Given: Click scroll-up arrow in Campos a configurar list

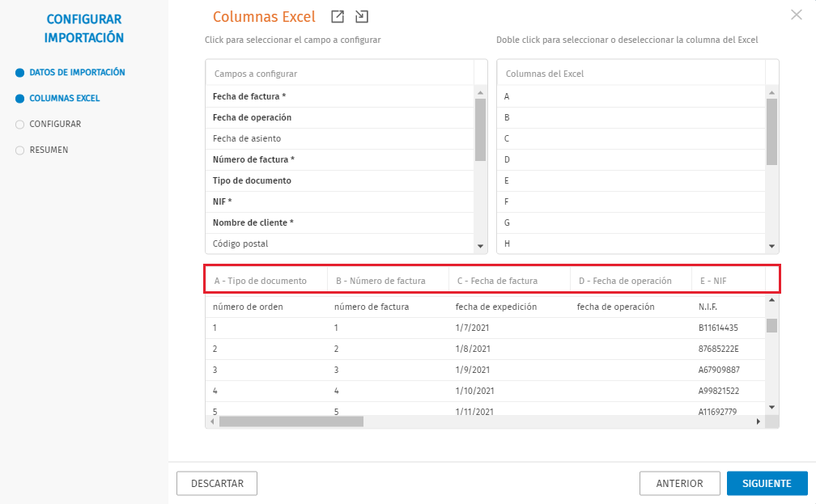Looking at the screenshot, I should [x=480, y=92].
